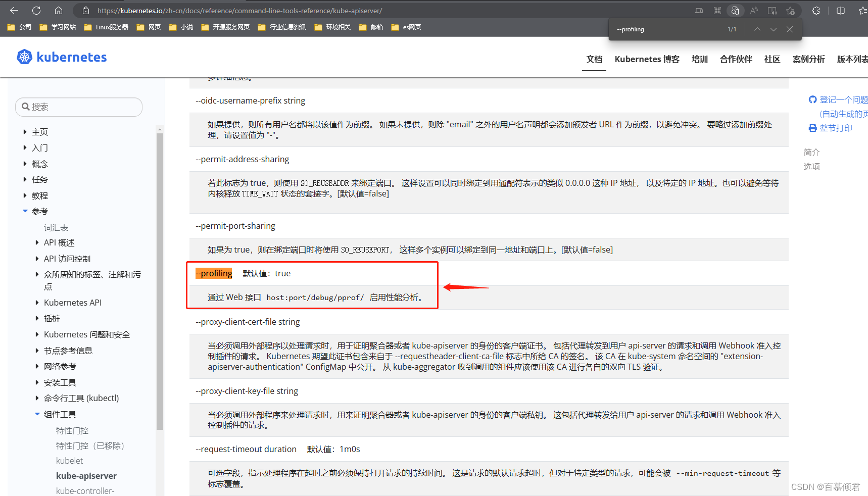Click the --request-timeout duration text
The width and height of the screenshot is (868, 496).
point(246,449)
